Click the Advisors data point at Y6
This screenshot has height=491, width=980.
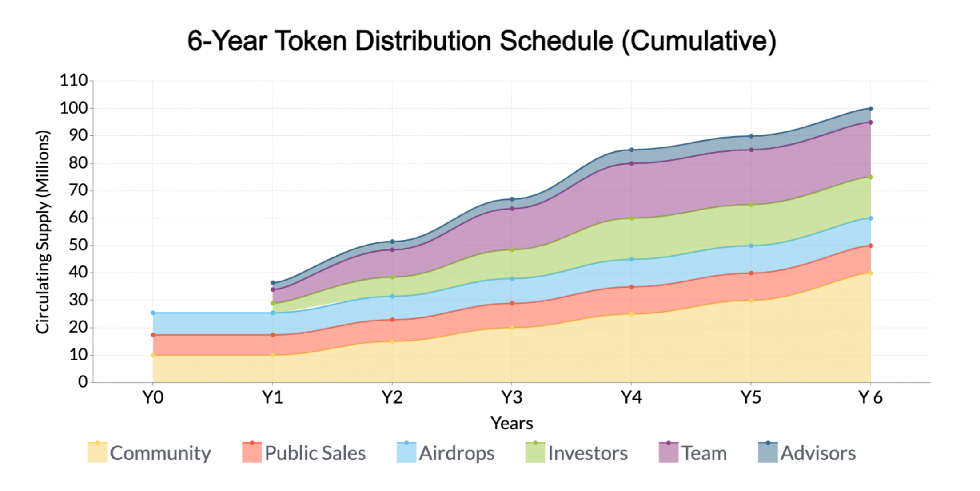coord(871,109)
